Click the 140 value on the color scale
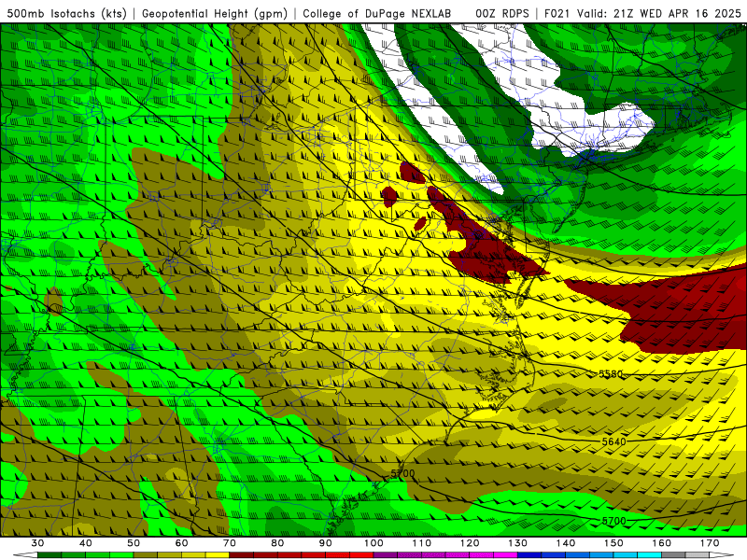Screen dimensions: 747x560 [566, 543]
